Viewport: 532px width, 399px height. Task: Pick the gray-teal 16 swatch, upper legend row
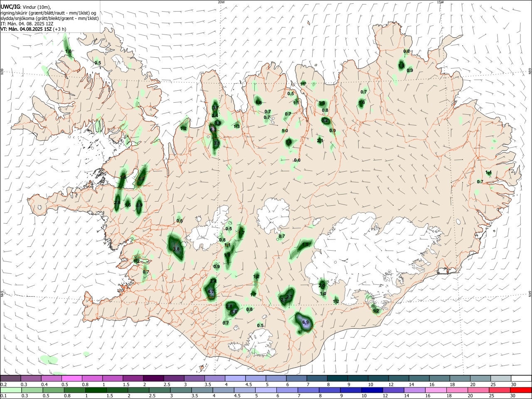(x=440, y=378)
